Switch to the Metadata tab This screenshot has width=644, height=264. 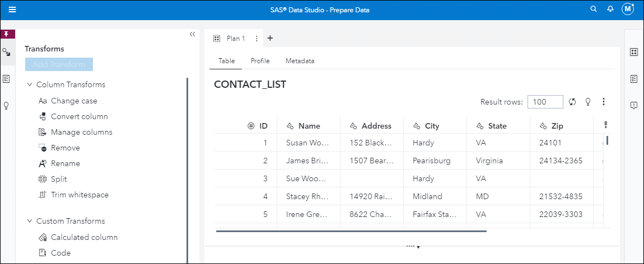[x=300, y=61]
